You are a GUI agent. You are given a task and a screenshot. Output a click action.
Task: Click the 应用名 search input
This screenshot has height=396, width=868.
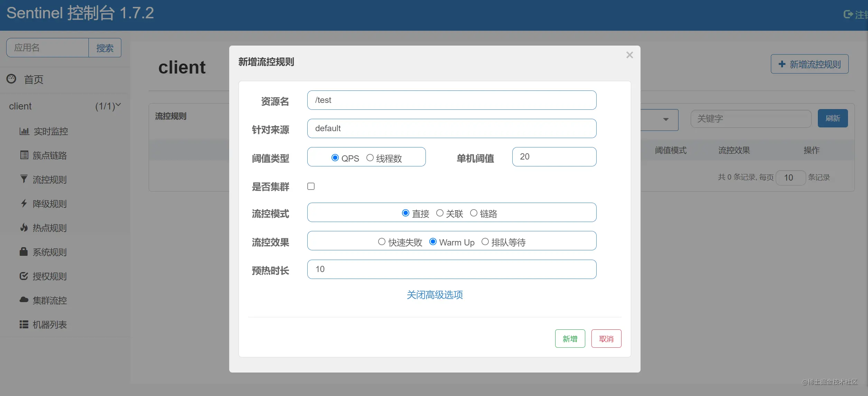48,48
